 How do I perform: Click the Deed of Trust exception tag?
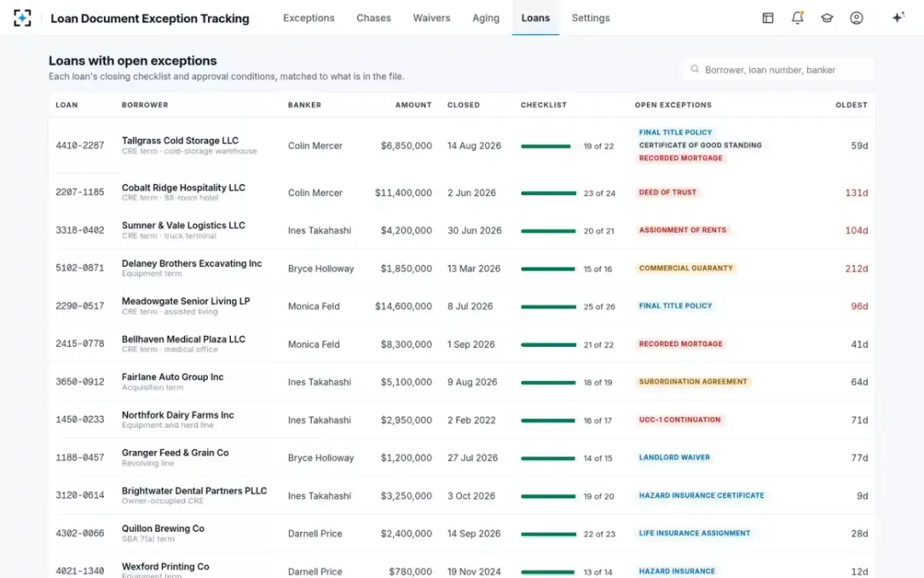(x=668, y=193)
